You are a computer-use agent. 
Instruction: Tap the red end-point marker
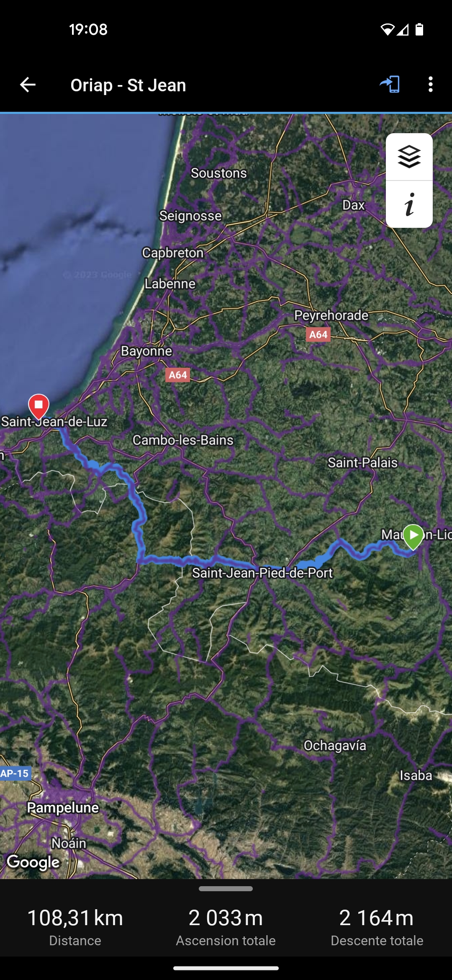click(x=39, y=406)
